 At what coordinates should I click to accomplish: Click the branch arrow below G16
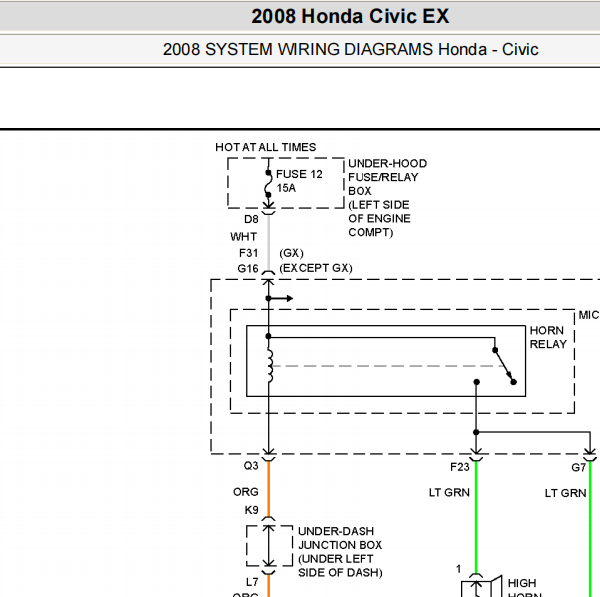coord(280,298)
